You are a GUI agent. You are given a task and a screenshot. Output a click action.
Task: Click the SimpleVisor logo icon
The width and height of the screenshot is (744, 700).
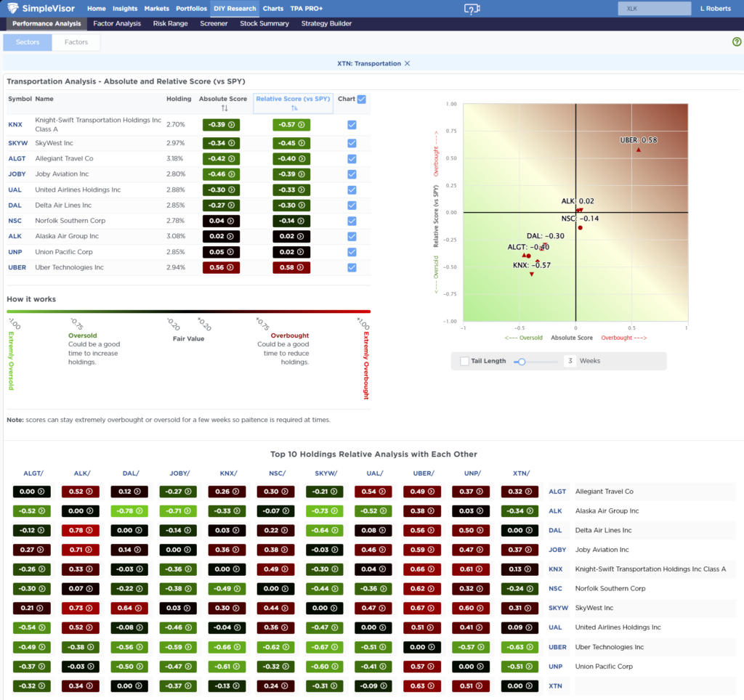[13, 8]
